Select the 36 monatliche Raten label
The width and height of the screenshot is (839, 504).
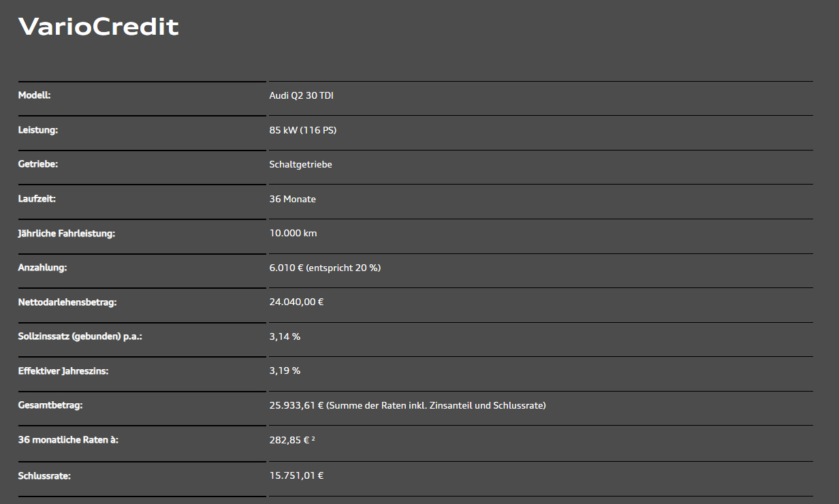pyautogui.click(x=68, y=440)
